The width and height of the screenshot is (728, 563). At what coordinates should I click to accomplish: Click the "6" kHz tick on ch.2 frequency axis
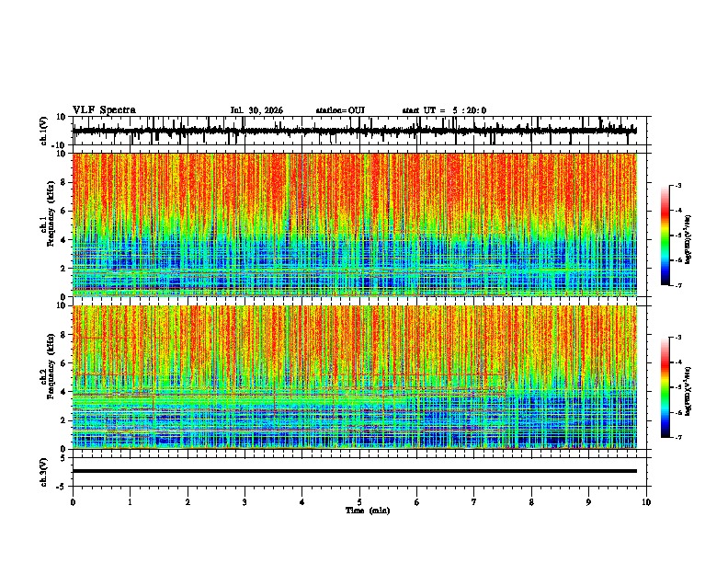63,363
